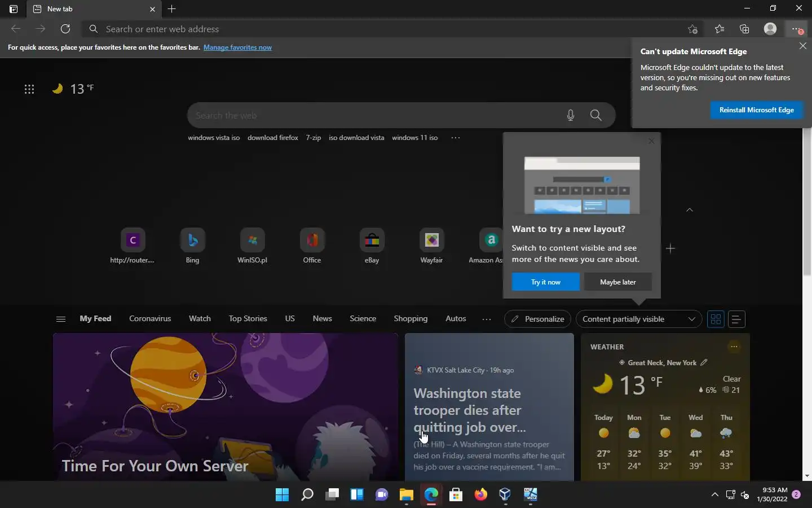Open the http://router quick link tile

[x=133, y=246]
